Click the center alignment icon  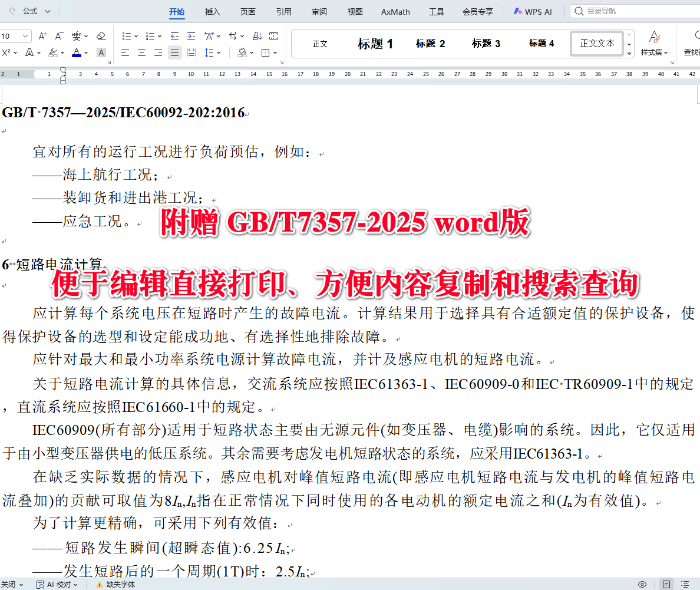[141, 52]
